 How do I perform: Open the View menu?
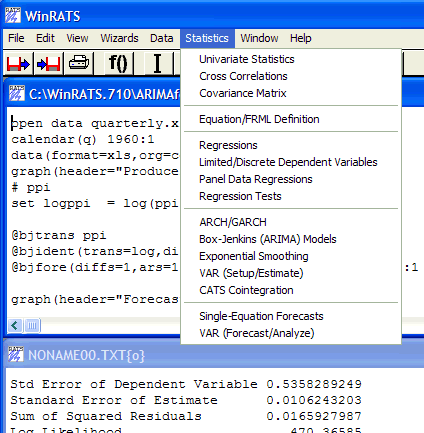[x=77, y=38]
